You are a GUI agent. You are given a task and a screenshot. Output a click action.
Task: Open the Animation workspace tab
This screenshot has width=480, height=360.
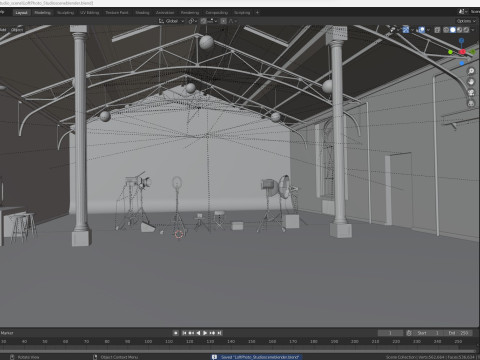click(x=165, y=13)
